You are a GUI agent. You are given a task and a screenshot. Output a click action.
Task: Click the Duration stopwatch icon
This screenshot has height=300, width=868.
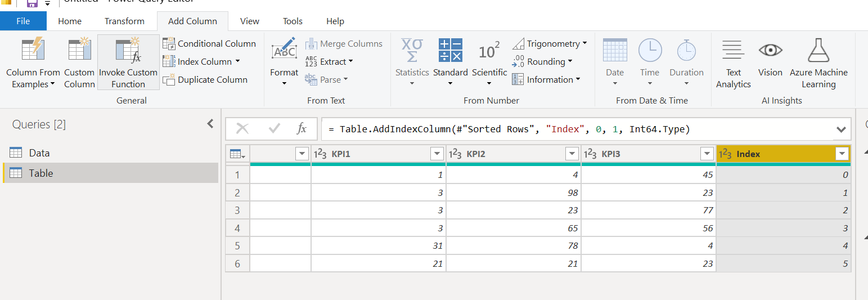click(x=686, y=50)
